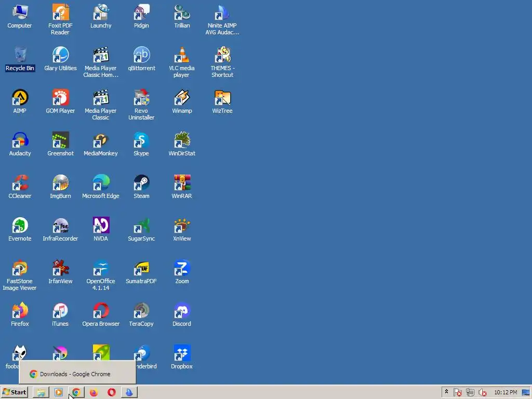The width and height of the screenshot is (532, 399).
Task: Open Opera from the taskbar
Action: [112, 393]
